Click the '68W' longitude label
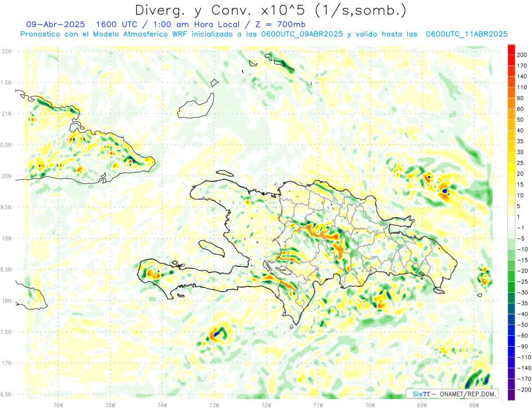Viewport: 532px width, 411px height. point(473,405)
